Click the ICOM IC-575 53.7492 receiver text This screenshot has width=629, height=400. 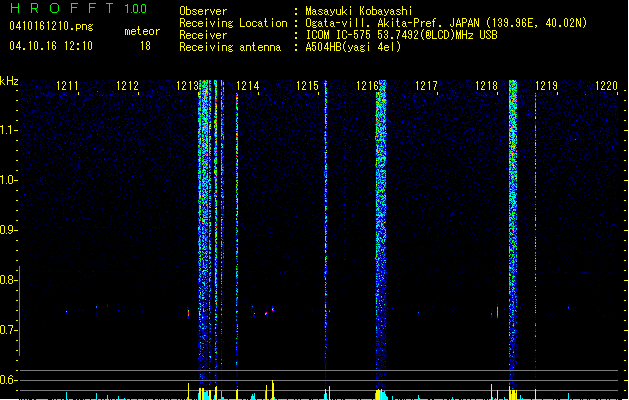(x=401, y=35)
